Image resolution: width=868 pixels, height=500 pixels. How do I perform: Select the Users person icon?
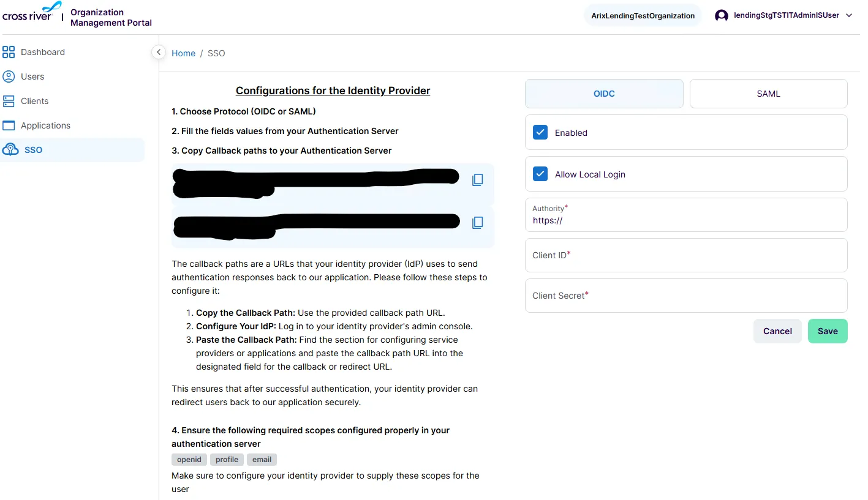coord(9,76)
